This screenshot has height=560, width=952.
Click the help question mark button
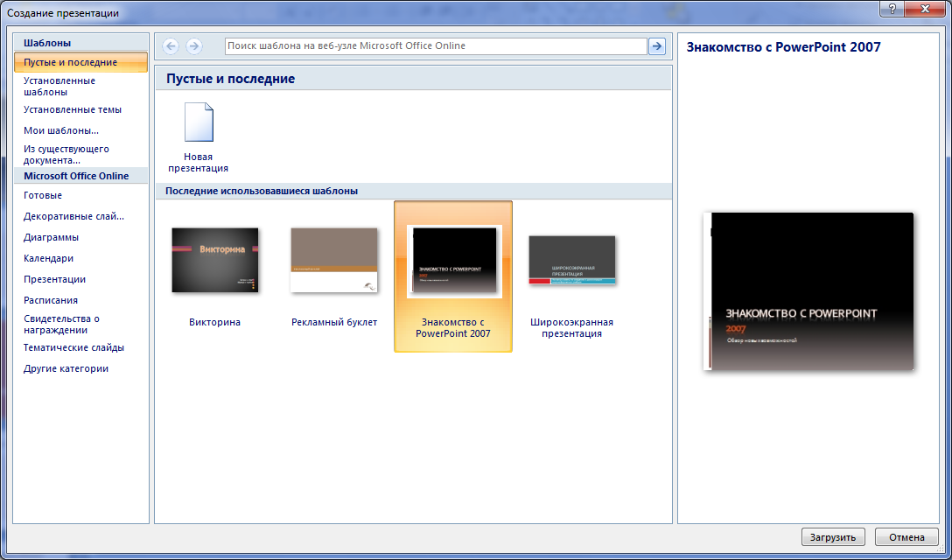tap(892, 9)
